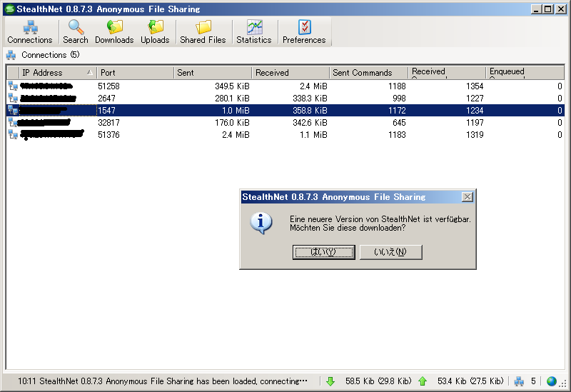Click the Connections (5) header icon
Image resolution: width=571 pixels, height=392 pixels.
(x=11, y=56)
